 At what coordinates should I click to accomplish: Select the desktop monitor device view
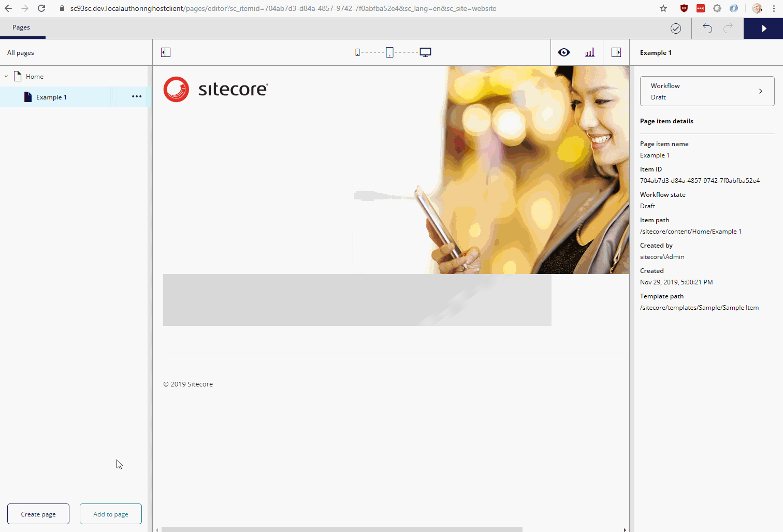tap(425, 52)
